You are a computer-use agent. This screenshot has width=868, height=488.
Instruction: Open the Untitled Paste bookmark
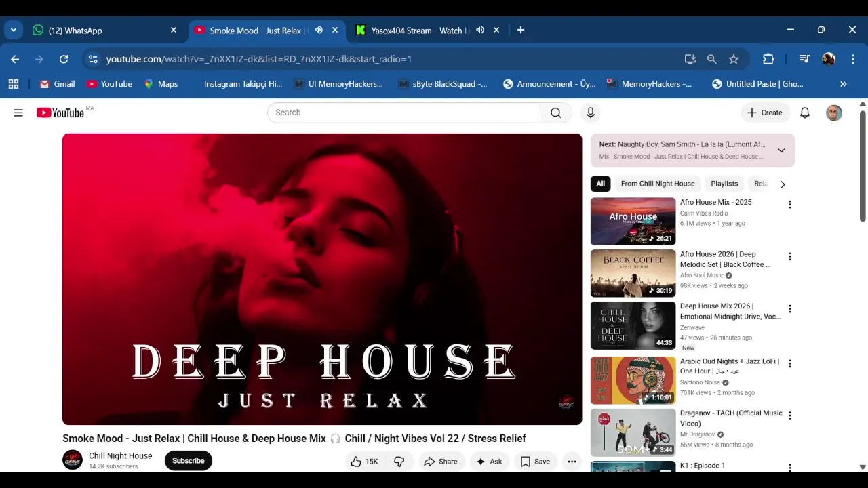(757, 84)
